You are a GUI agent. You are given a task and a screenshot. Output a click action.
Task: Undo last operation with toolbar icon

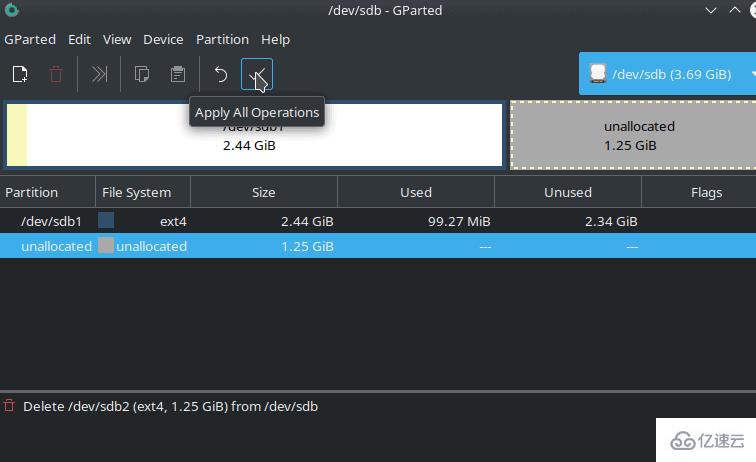220,74
